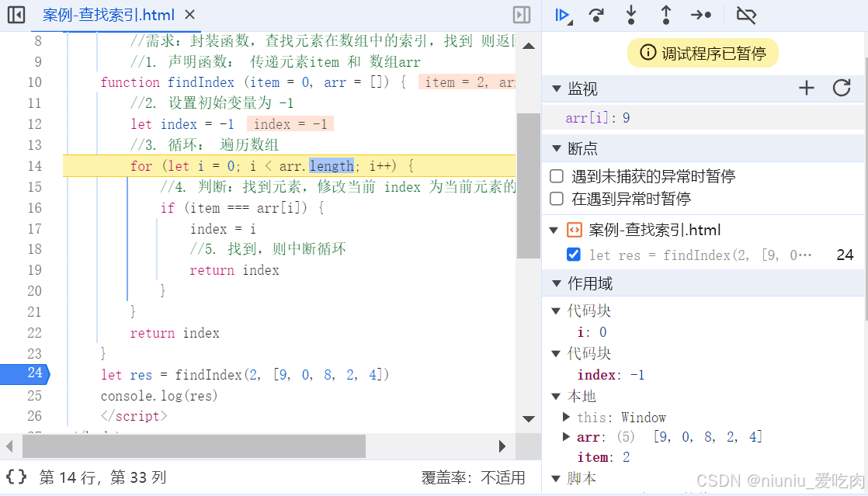The image size is (868, 496).
Task: Click the code scroll down arrow
Action: click(529, 419)
